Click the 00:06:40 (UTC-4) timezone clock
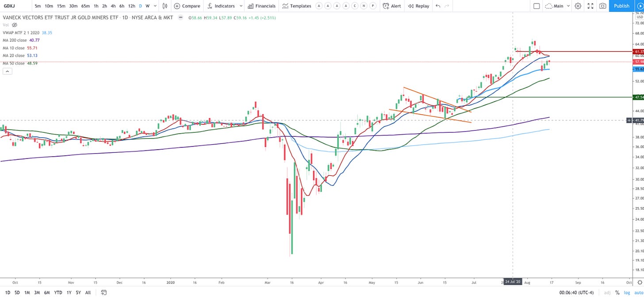Image resolution: width=644 pixels, height=297 pixels. tap(577, 293)
